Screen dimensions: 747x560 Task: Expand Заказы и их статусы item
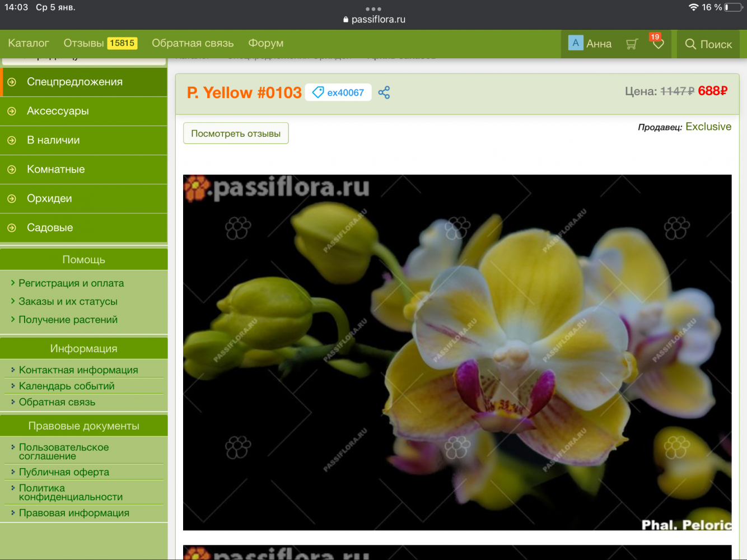[x=68, y=301]
